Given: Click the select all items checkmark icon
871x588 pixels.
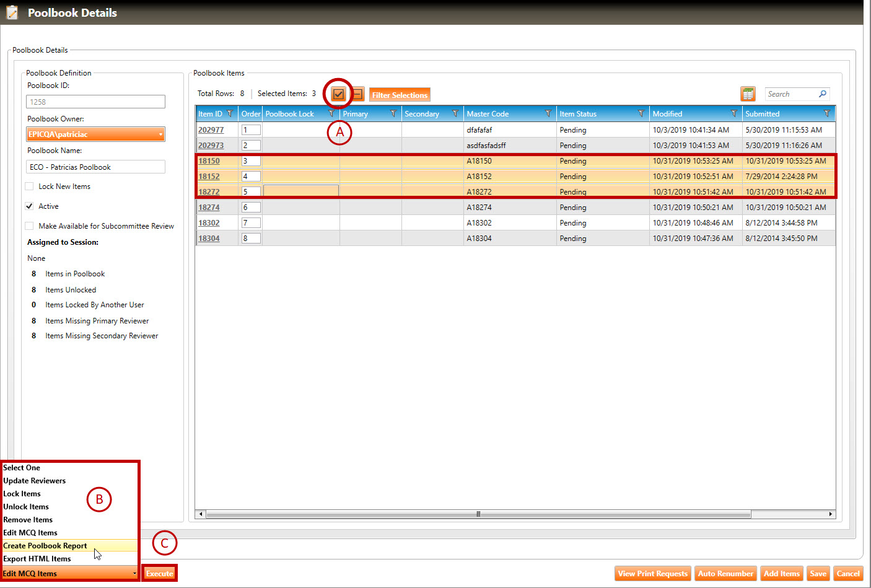Looking at the screenshot, I should 338,94.
